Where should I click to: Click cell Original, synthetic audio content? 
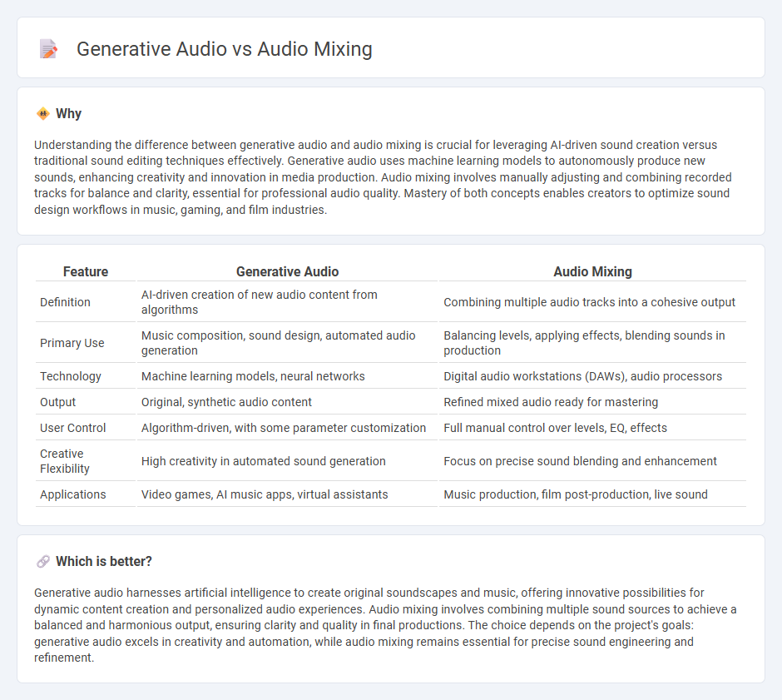[287, 402]
